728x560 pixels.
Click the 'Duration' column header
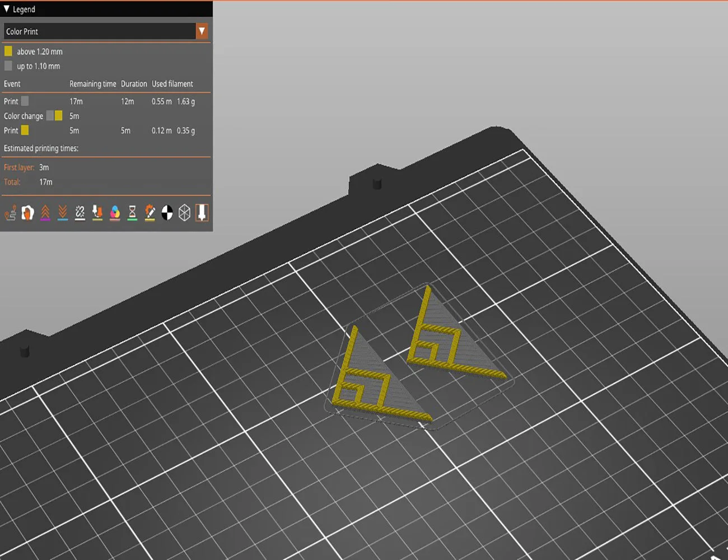point(134,84)
